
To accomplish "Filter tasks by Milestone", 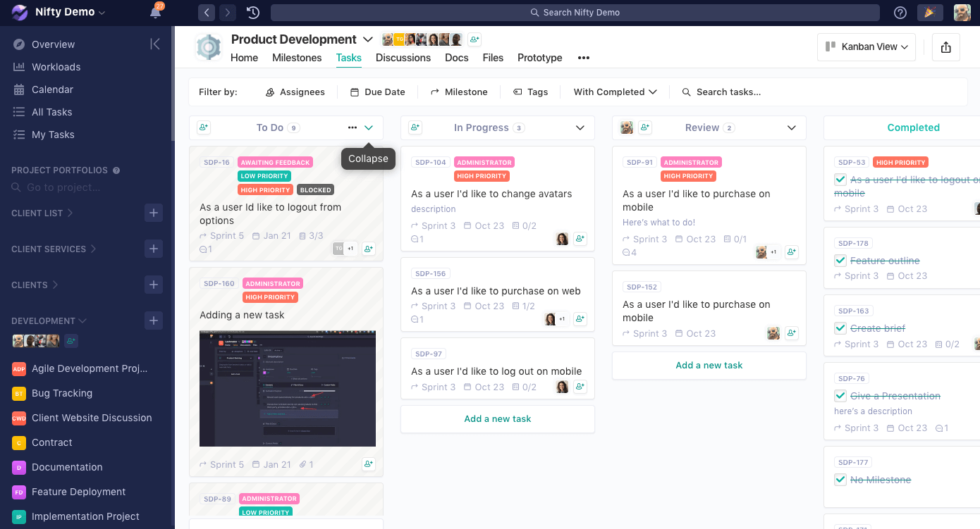I will point(459,92).
